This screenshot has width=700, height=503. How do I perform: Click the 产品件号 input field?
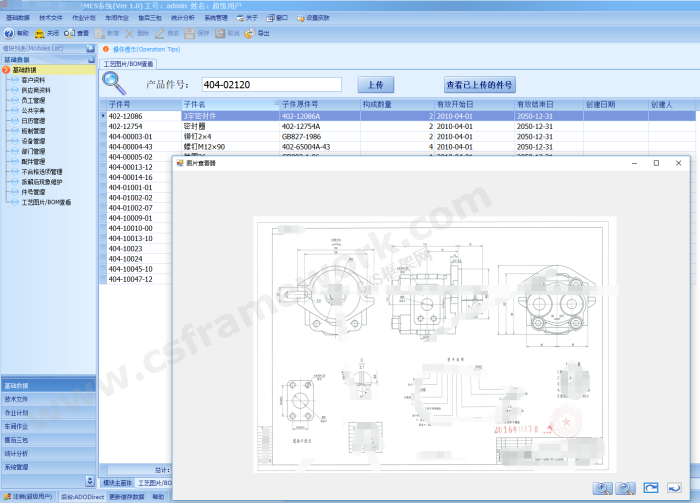point(270,85)
